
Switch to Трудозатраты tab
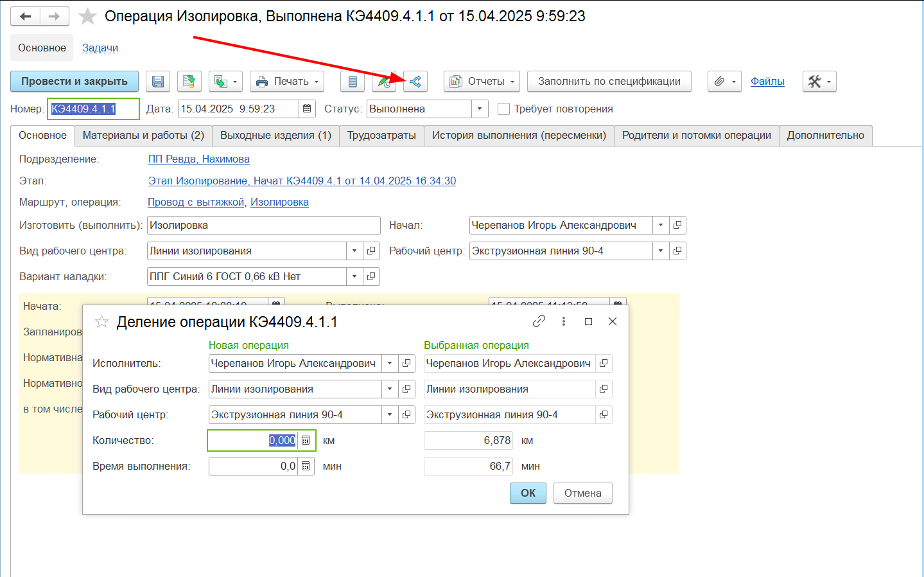point(381,136)
